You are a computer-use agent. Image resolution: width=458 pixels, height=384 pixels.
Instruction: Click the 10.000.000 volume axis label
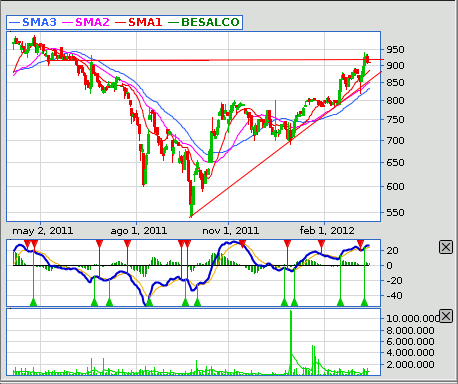(x=413, y=318)
